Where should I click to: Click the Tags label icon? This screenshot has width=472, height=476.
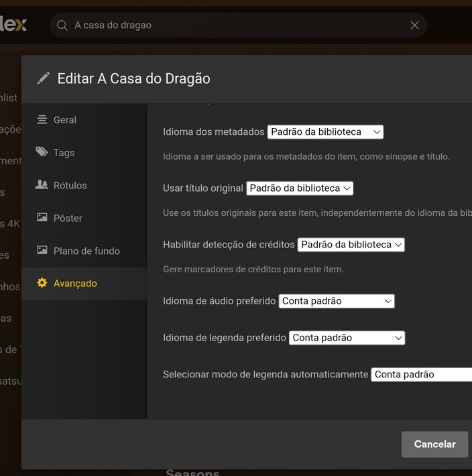coord(42,152)
